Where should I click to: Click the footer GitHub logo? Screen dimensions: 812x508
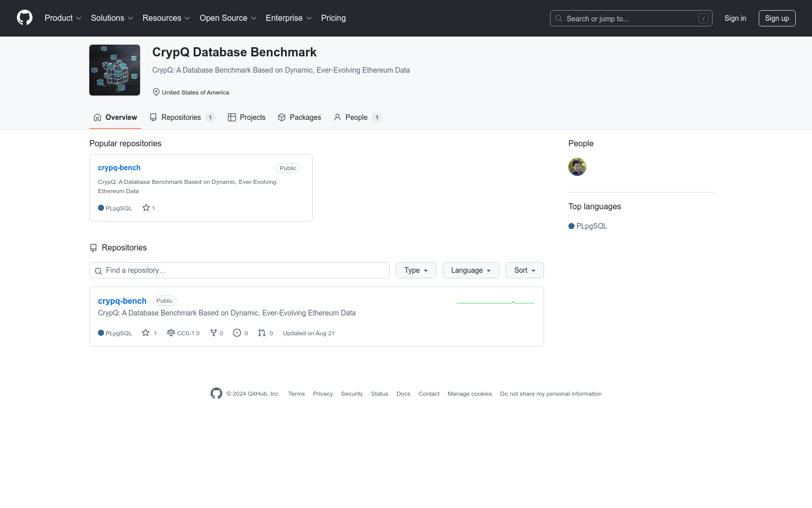[216, 393]
